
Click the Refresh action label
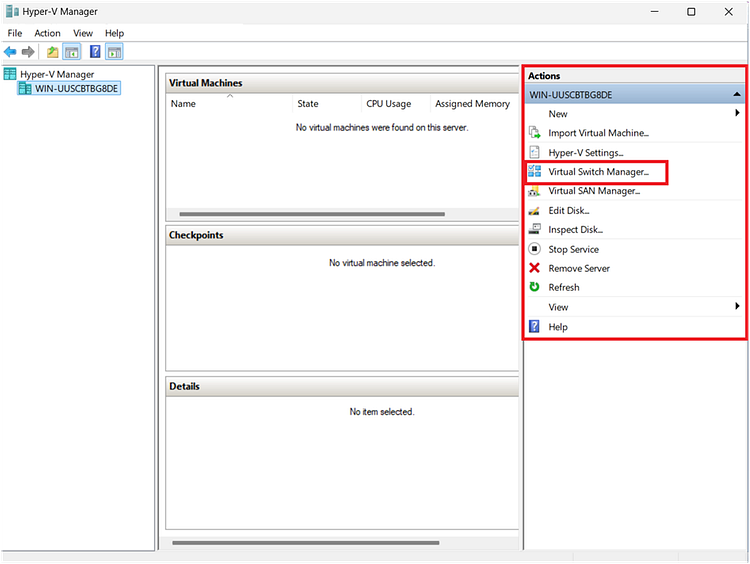564,287
